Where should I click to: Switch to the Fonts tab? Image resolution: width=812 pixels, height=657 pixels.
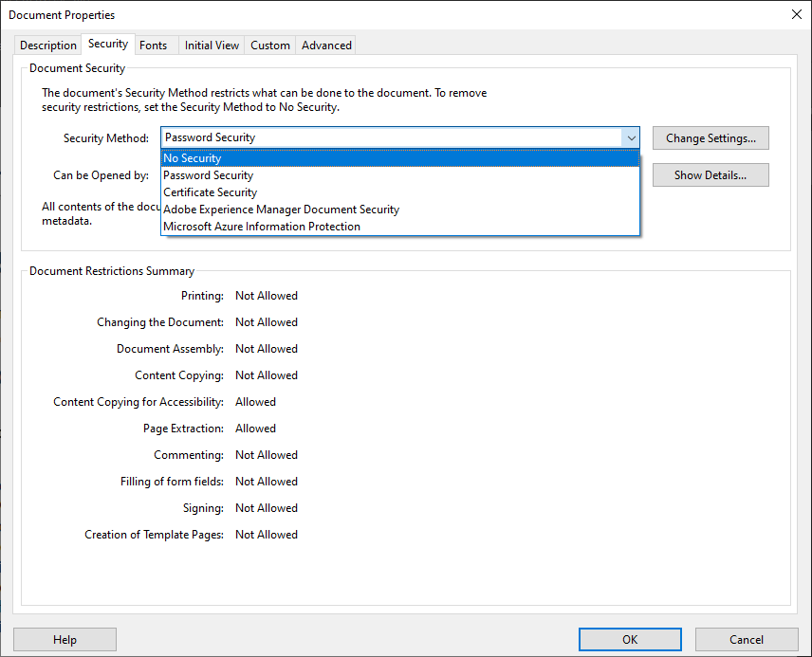(154, 46)
